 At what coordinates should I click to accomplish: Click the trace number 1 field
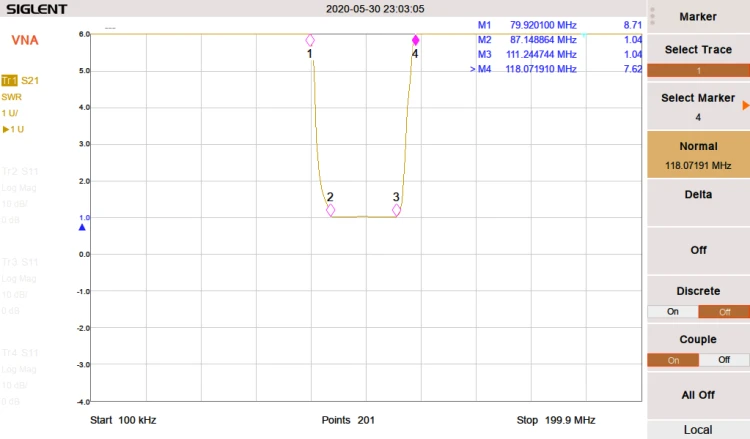(698, 71)
